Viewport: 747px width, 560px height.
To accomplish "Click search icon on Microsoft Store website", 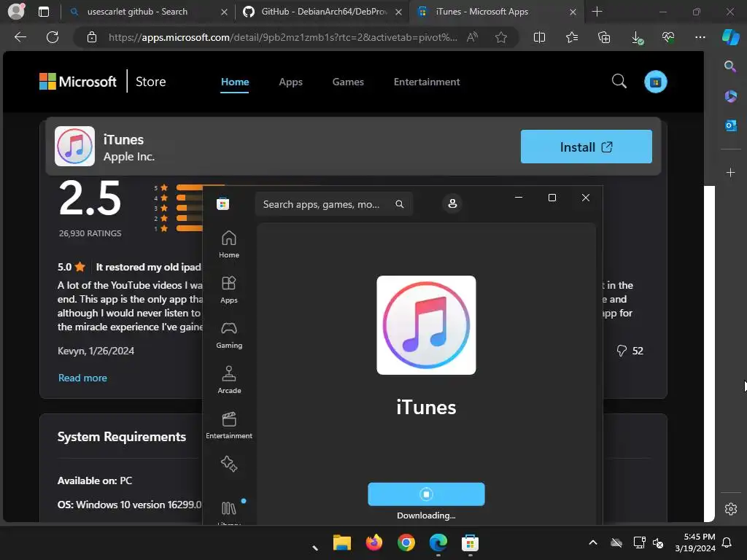I will coord(619,82).
